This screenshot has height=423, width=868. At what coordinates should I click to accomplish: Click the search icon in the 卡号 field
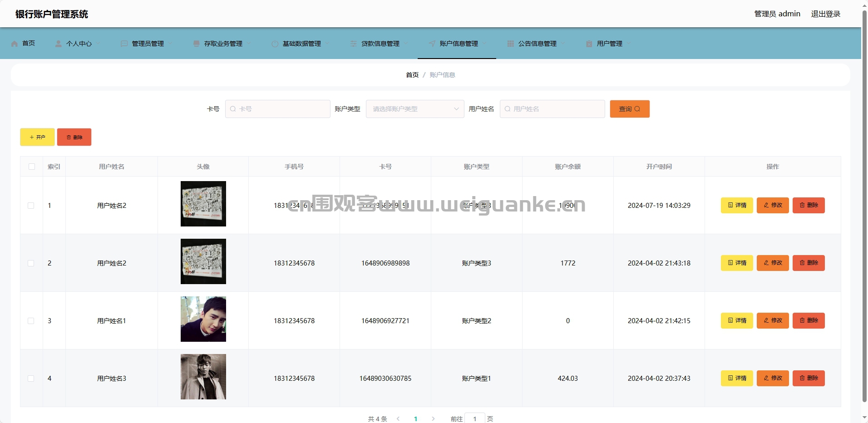[233, 109]
